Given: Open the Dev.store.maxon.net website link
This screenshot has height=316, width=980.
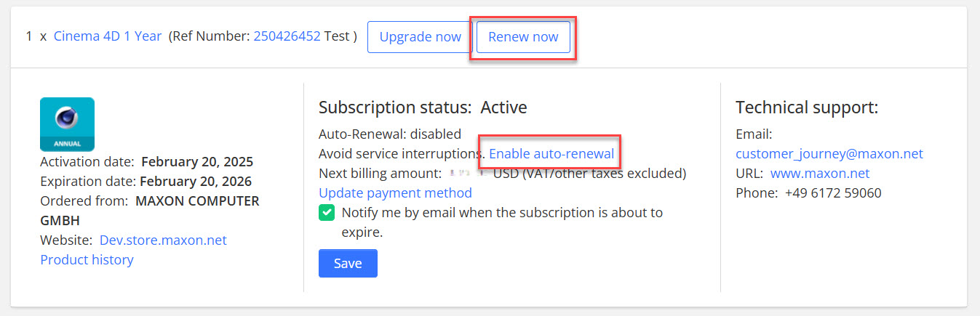Looking at the screenshot, I should click(x=163, y=240).
